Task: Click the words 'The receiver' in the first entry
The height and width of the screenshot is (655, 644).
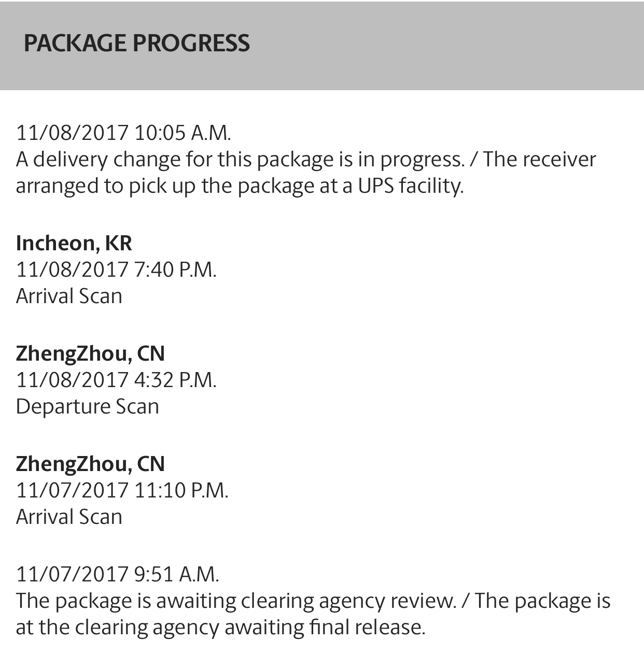Action: point(540,159)
